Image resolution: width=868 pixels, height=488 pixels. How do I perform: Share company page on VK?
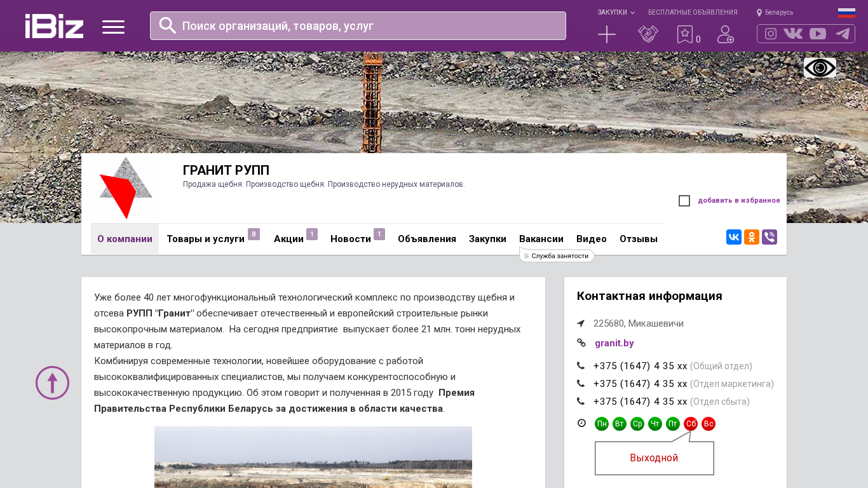coord(734,237)
